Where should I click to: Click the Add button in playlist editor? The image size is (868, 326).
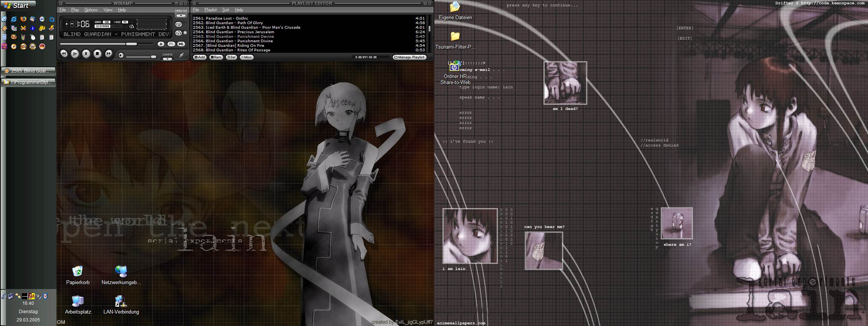[x=200, y=57]
